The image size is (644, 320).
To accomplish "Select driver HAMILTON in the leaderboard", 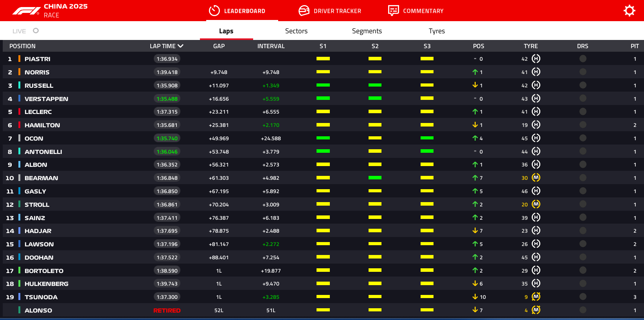I will point(42,125).
